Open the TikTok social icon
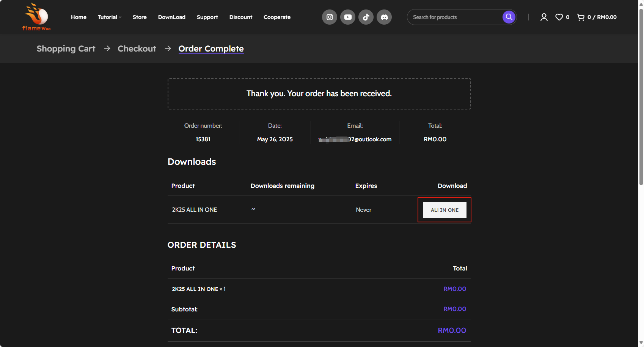 pos(366,17)
